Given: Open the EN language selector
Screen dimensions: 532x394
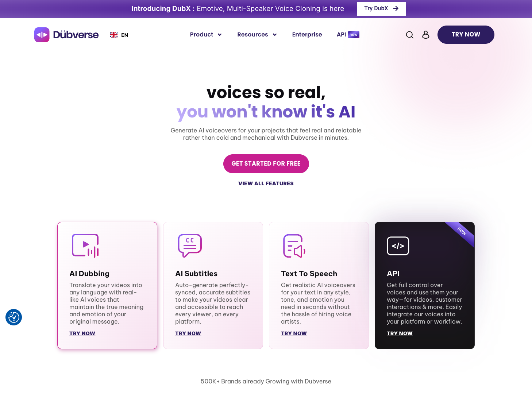Looking at the screenshot, I should (x=124, y=35).
